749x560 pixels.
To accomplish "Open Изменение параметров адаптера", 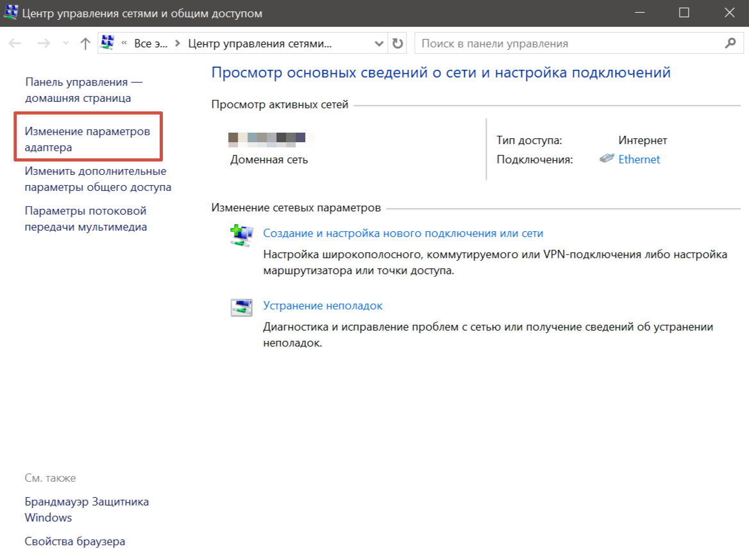I will coord(87,139).
